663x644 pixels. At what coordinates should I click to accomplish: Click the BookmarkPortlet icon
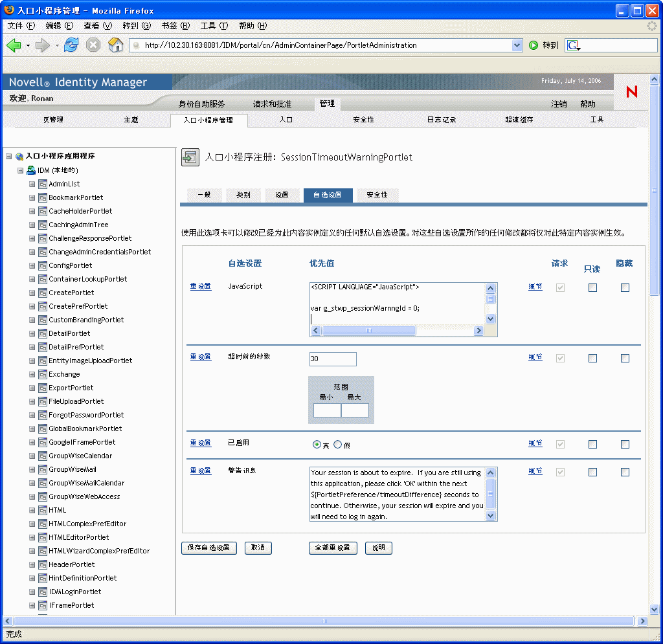(x=42, y=198)
